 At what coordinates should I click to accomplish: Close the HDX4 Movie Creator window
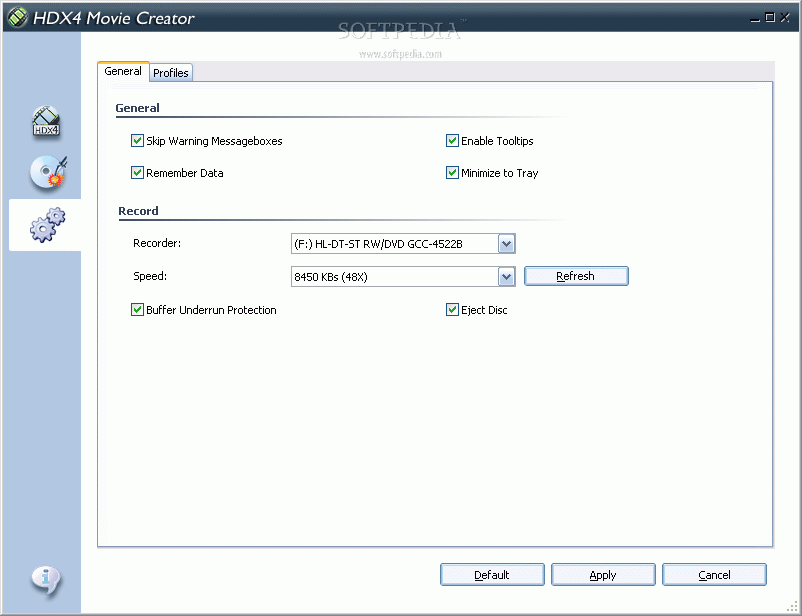coord(785,17)
